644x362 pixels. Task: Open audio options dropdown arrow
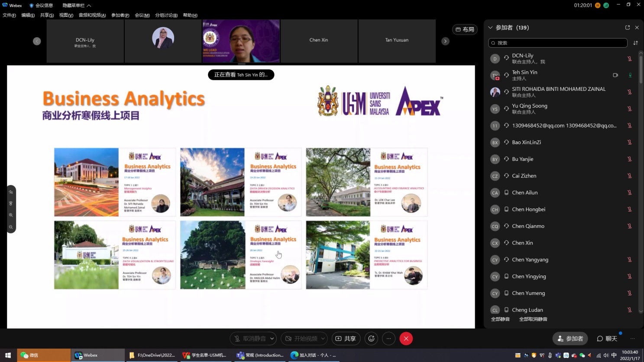(272, 339)
